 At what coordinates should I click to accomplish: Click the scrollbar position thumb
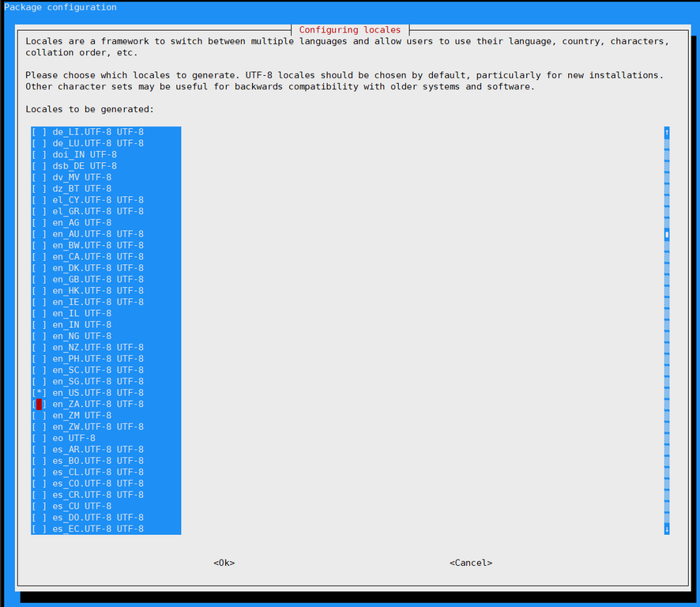point(667,235)
